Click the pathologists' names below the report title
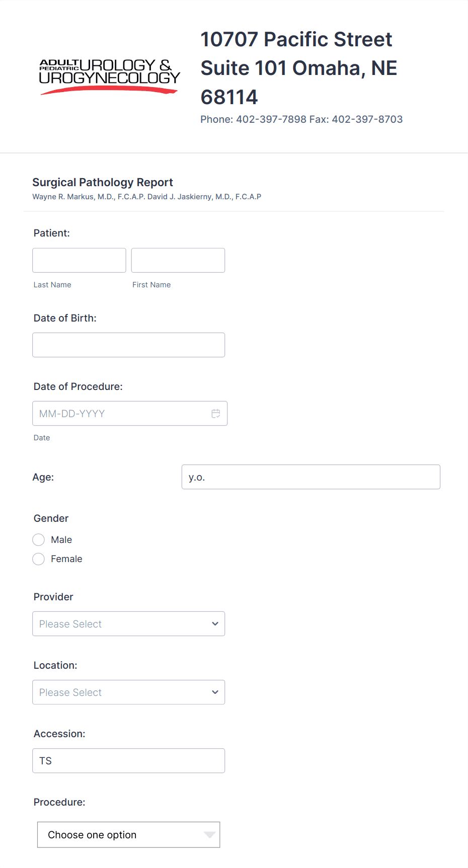Image resolution: width=468 pixels, height=868 pixels. (147, 196)
